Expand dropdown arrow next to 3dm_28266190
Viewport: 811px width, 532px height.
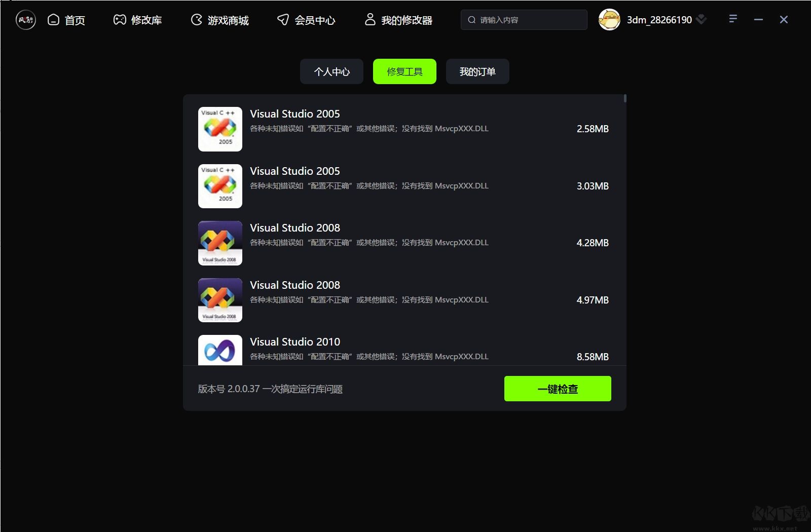(701, 19)
